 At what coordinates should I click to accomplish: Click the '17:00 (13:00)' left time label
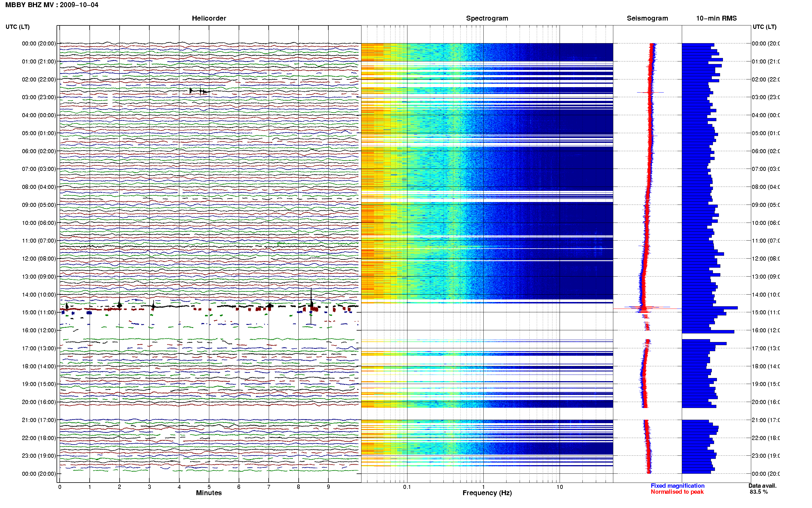pos(39,348)
